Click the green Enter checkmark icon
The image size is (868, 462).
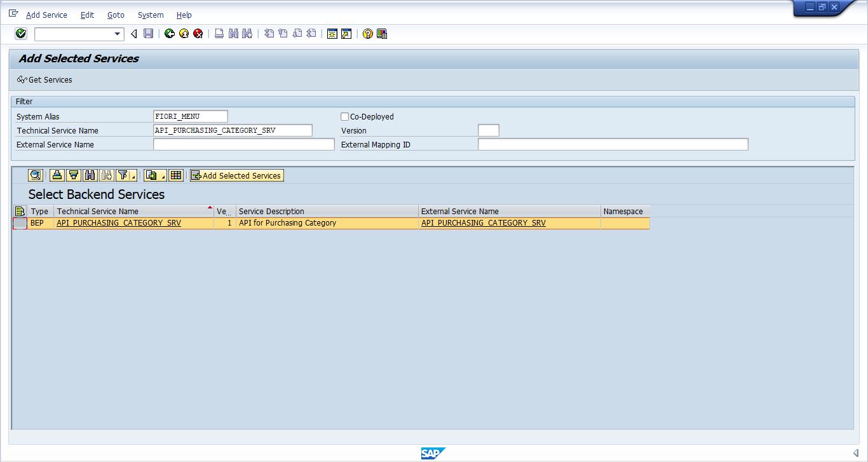pos(21,34)
